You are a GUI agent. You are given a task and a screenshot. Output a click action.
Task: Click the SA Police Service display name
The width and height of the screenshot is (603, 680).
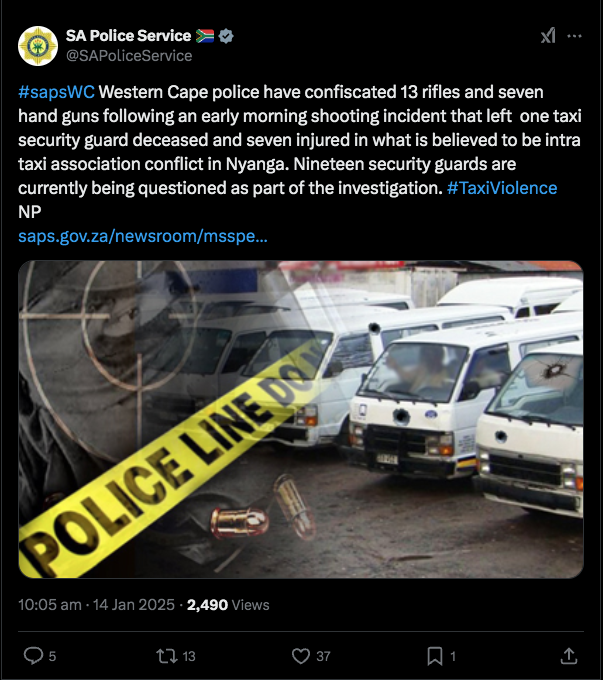128,36
